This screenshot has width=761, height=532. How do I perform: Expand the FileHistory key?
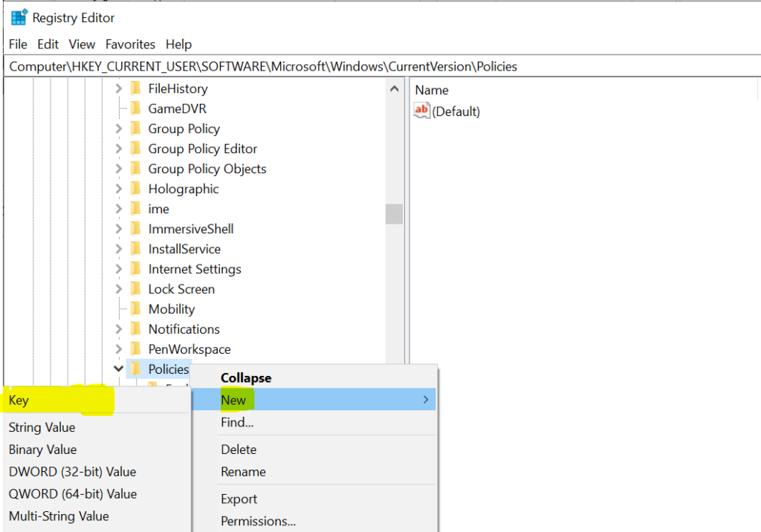(x=118, y=88)
